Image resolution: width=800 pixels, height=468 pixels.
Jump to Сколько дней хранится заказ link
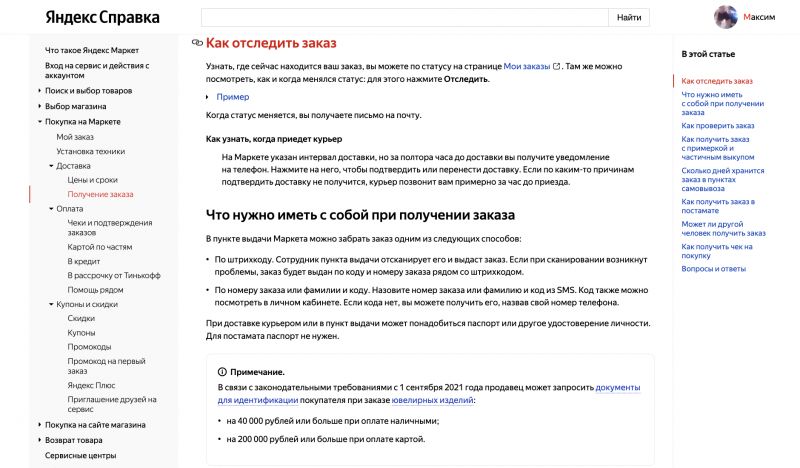tap(722, 180)
